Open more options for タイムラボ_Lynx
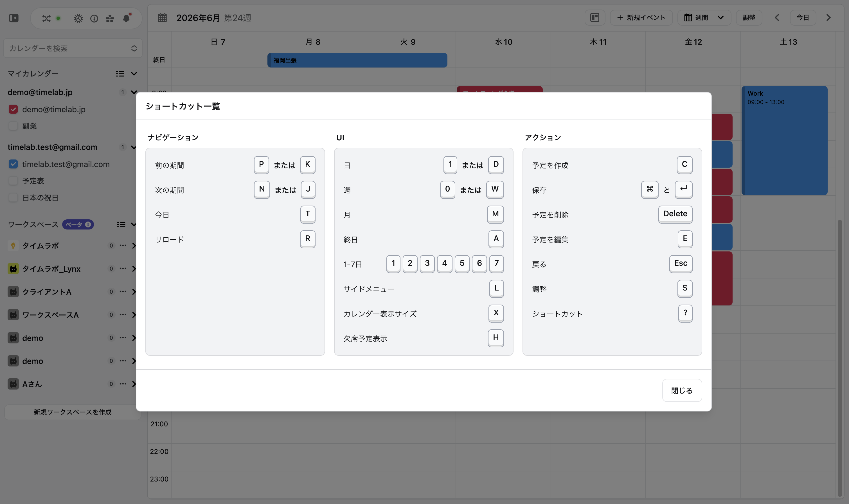849x504 pixels. click(x=123, y=268)
